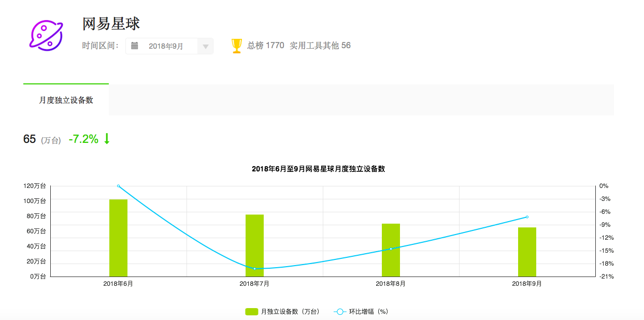The image size is (644, 320).
Task: Click x-axis label 2018年7月
Action: coord(254,284)
